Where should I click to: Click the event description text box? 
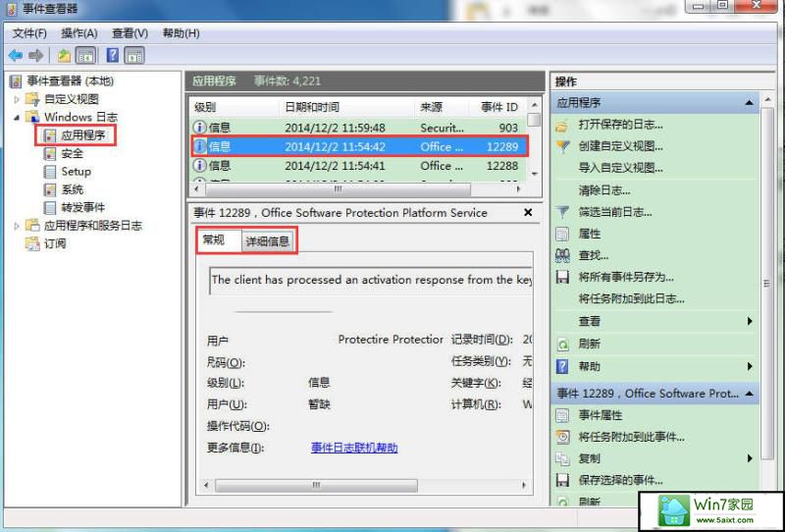pyautogui.click(x=371, y=280)
